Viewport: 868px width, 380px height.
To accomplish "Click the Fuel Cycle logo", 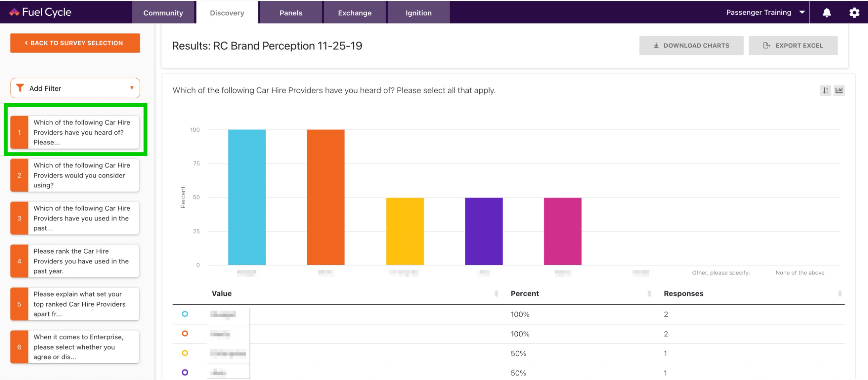I will pos(40,12).
